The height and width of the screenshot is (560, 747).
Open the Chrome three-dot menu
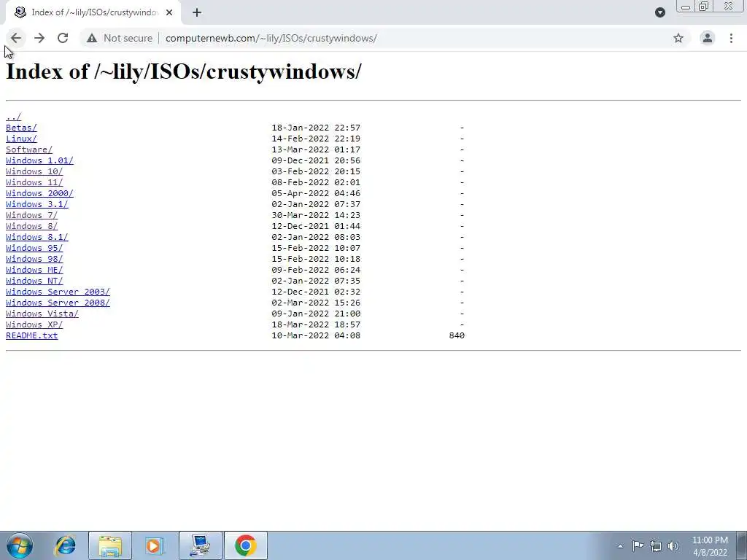tap(731, 38)
